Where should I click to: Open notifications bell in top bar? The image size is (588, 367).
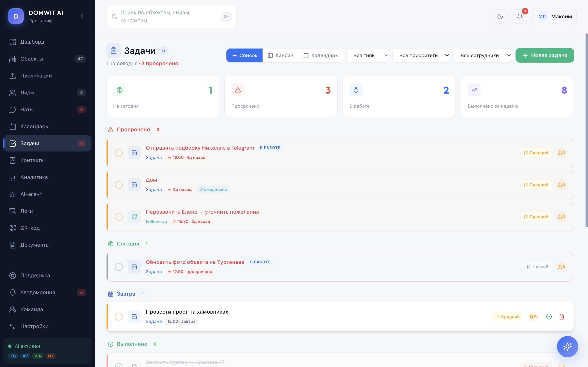[519, 17]
